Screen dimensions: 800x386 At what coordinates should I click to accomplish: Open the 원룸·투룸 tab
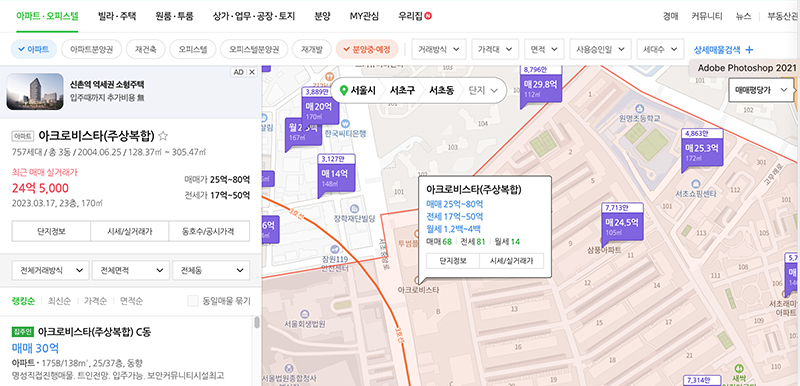point(174,16)
